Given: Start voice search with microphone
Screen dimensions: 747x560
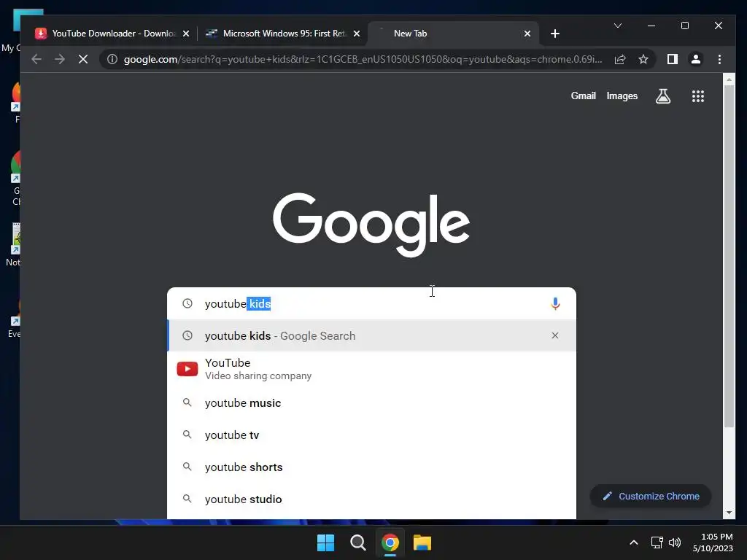Looking at the screenshot, I should (x=555, y=303).
